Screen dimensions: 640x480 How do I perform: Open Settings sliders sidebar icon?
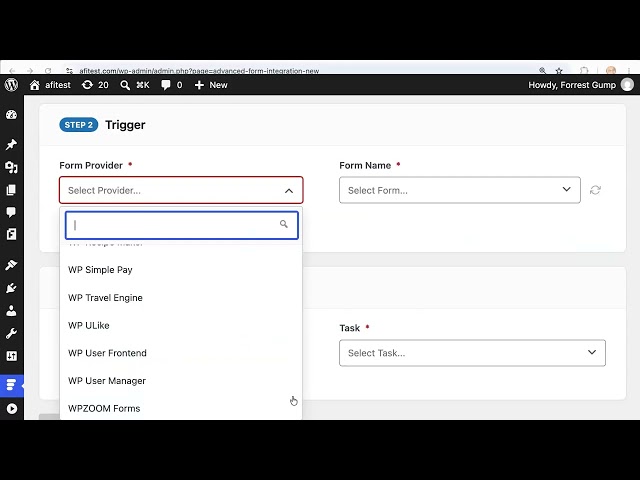click(11, 356)
